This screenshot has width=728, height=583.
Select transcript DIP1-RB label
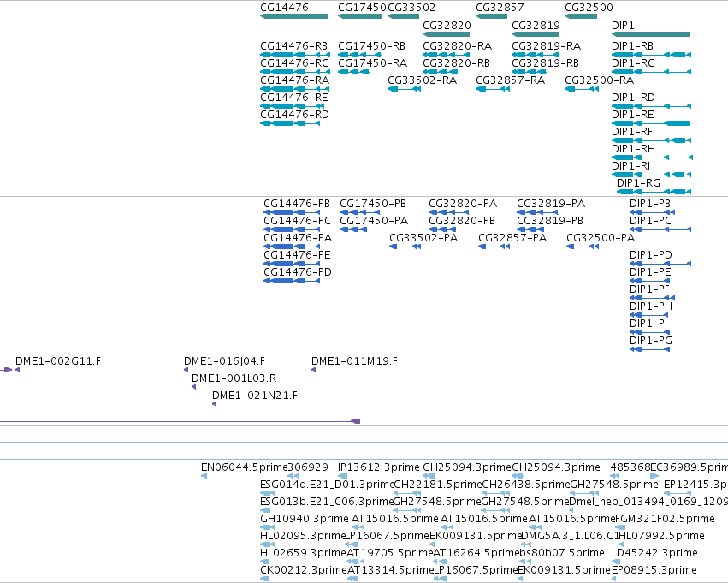coord(632,46)
